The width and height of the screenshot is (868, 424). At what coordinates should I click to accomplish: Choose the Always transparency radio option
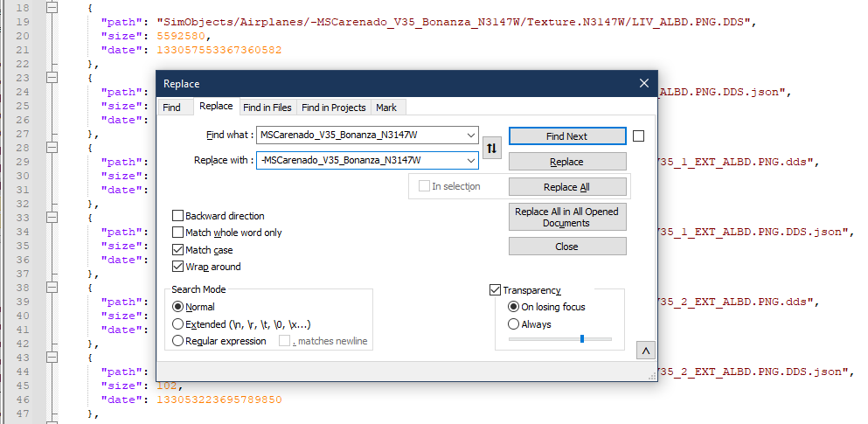514,323
